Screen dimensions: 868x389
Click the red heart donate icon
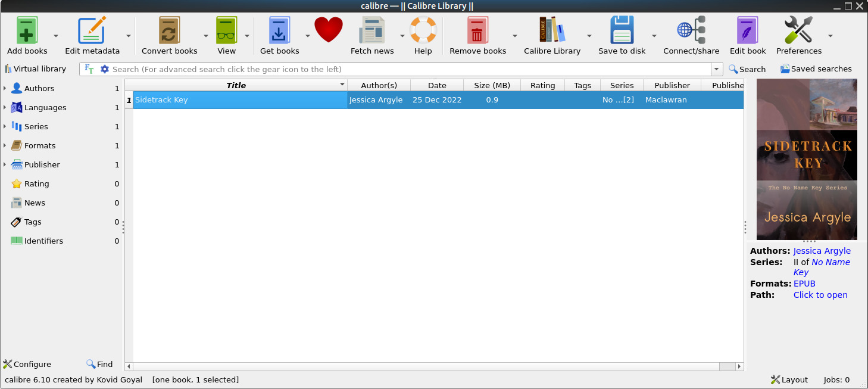click(329, 30)
